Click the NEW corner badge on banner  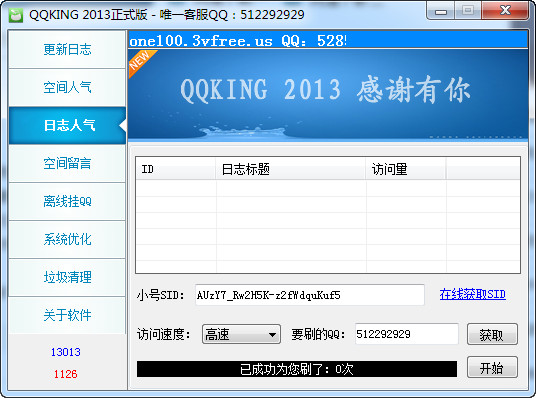click(x=140, y=62)
